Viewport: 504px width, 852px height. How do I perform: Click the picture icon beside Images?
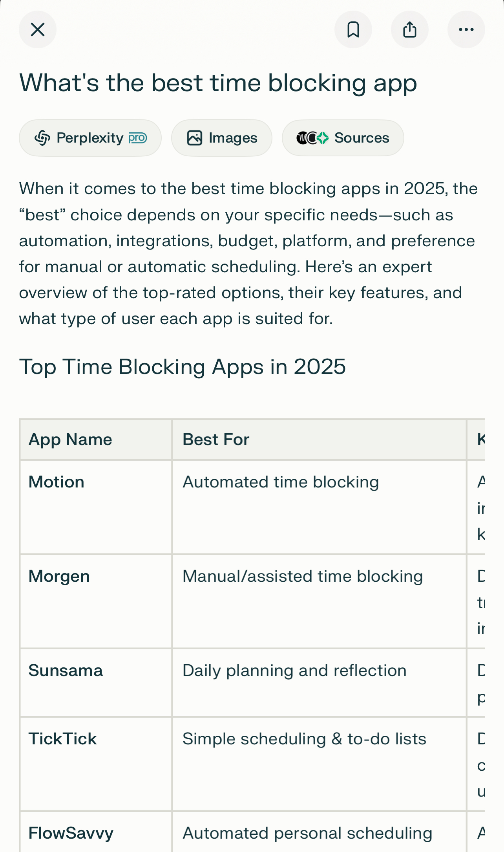[195, 138]
